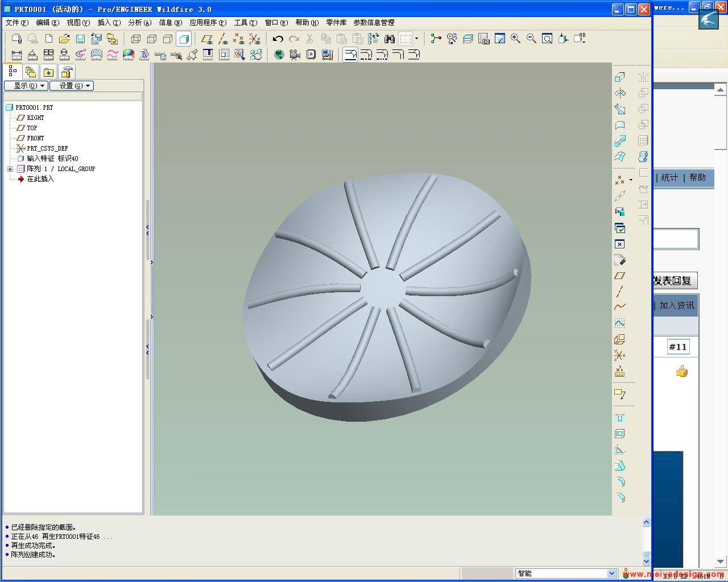The height and width of the screenshot is (582, 728).
Task: Open the camera view manager icon
Action: [295, 55]
